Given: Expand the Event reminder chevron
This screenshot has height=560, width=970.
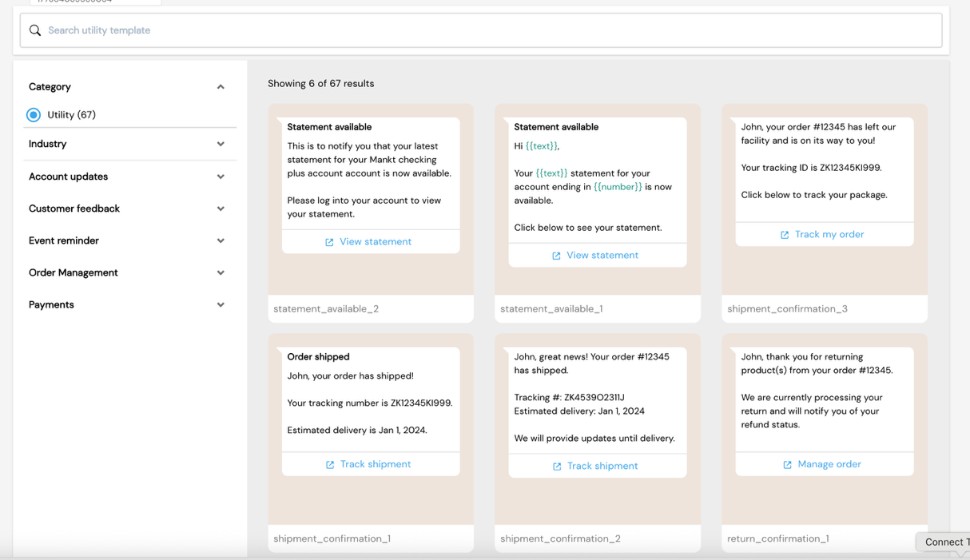Looking at the screenshot, I should 221,240.
